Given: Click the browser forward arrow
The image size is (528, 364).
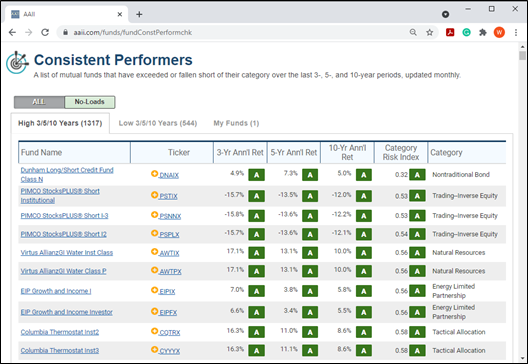Looking at the screenshot, I should tap(29, 32).
